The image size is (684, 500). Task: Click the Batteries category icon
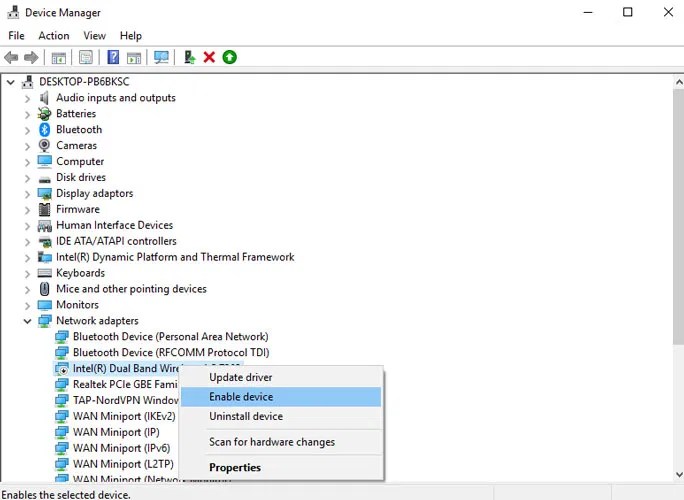(x=44, y=113)
